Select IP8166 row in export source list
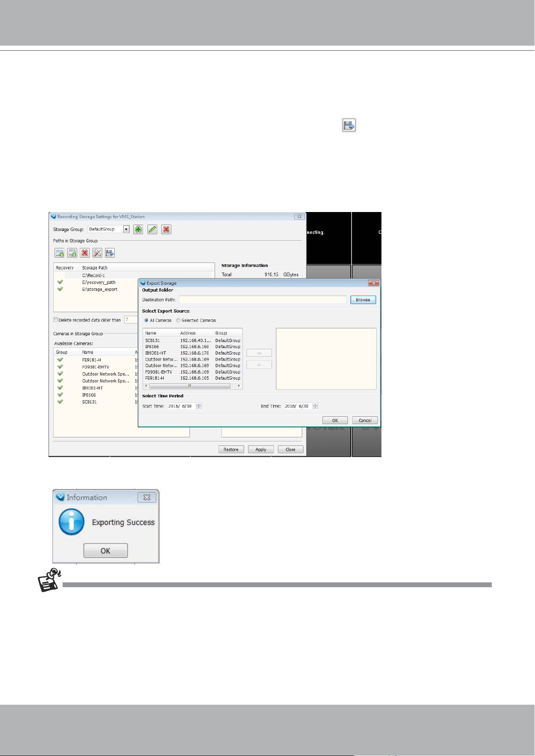This screenshot has width=535, height=756. (192, 346)
